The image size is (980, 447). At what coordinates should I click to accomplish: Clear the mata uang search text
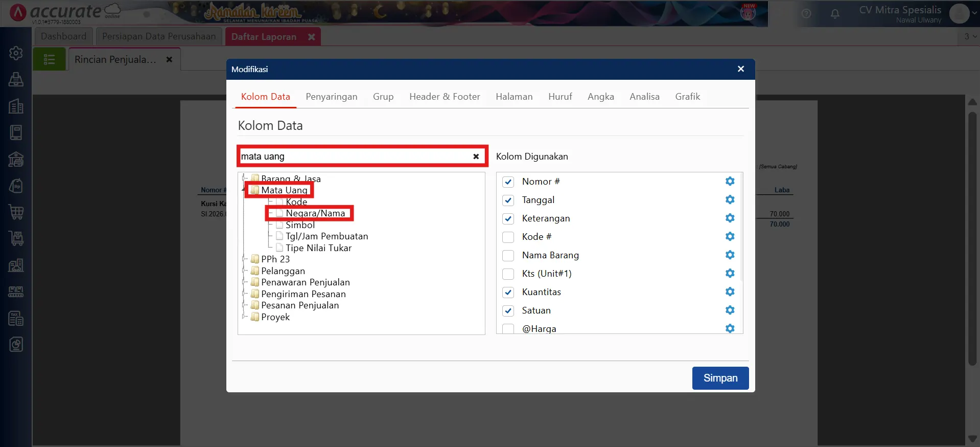point(476,157)
